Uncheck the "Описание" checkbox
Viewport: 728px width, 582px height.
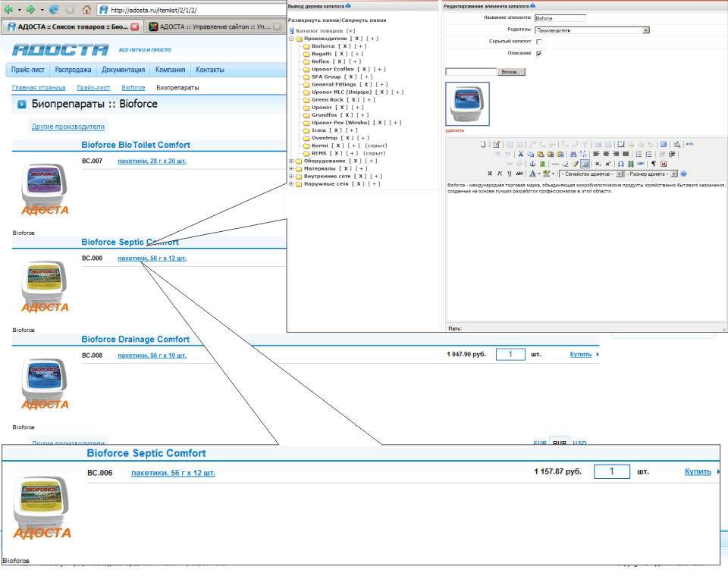tap(539, 54)
